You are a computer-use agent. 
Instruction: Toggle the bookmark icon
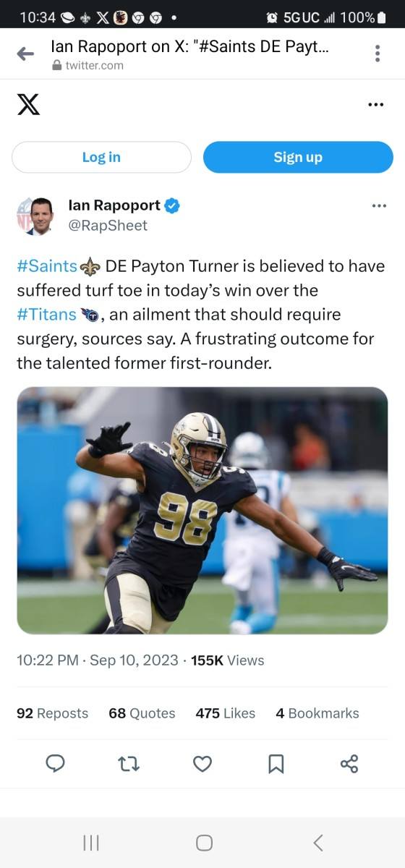(276, 764)
